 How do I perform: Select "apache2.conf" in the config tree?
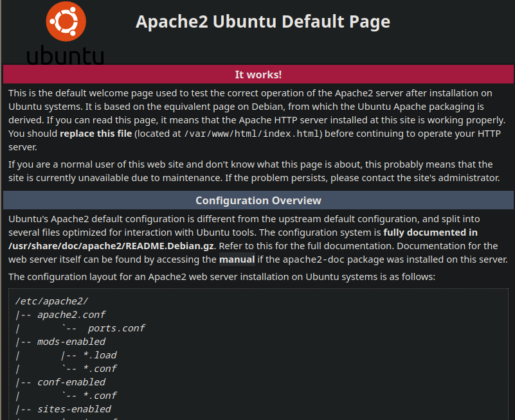tap(71, 315)
